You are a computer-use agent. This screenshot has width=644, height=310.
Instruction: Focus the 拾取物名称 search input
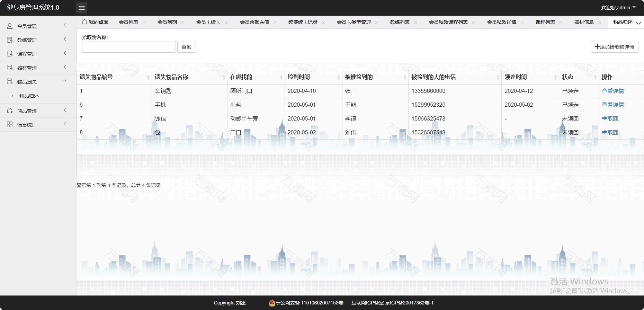point(129,47)
